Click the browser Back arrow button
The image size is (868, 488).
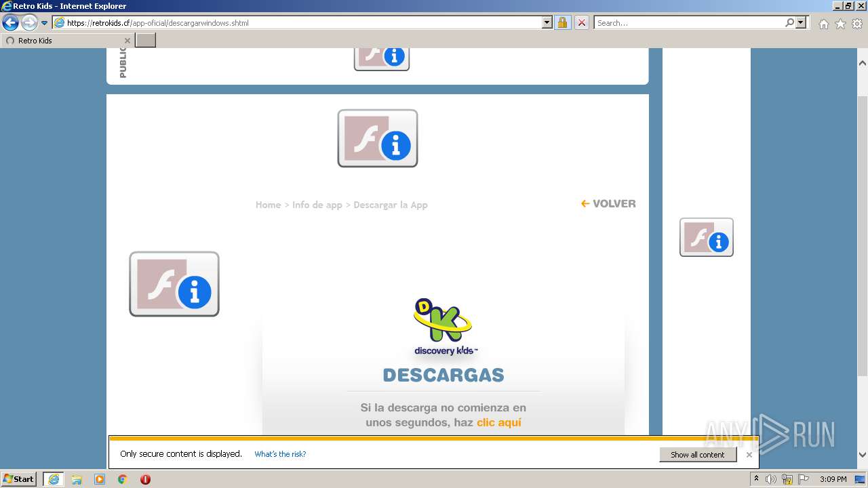[10, 22]
